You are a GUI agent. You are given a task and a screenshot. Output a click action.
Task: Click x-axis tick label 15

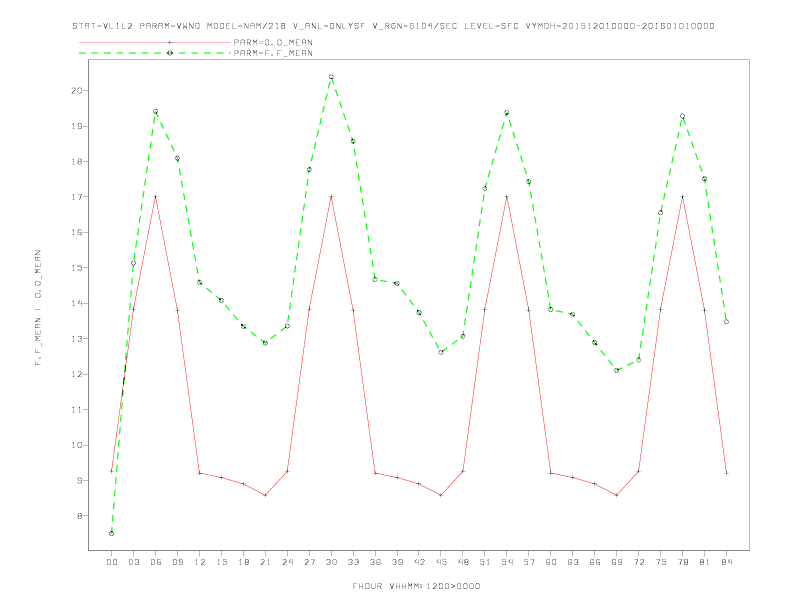pos(222,562)
